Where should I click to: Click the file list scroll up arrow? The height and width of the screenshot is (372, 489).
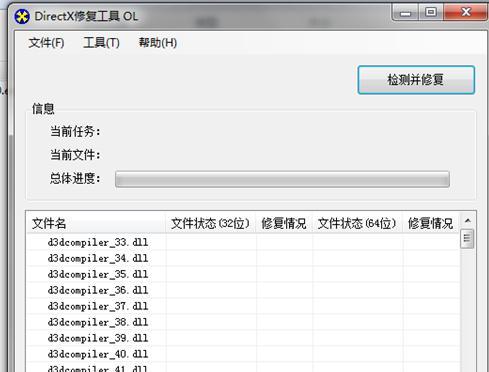[467, 221]
